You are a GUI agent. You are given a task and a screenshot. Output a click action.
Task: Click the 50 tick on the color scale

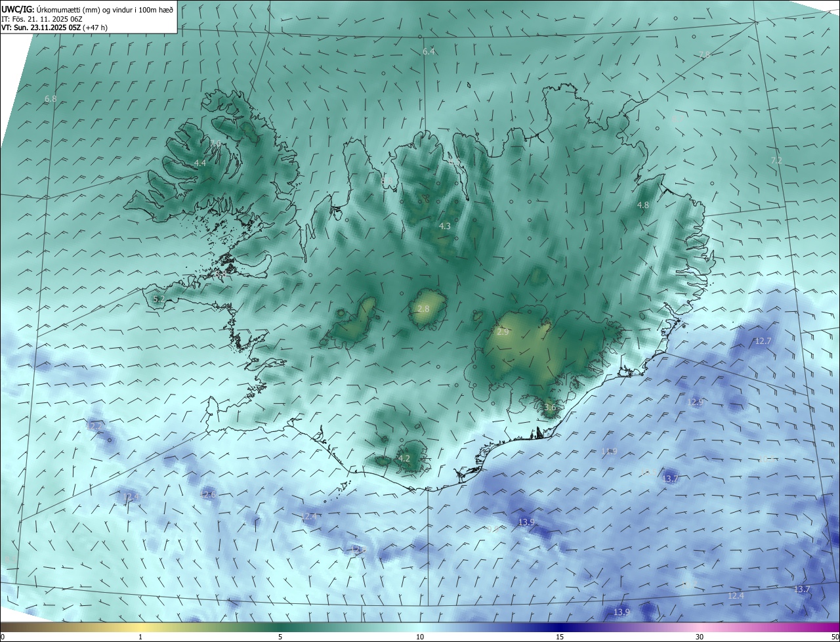pyautogui.click(x=835, y=637)
